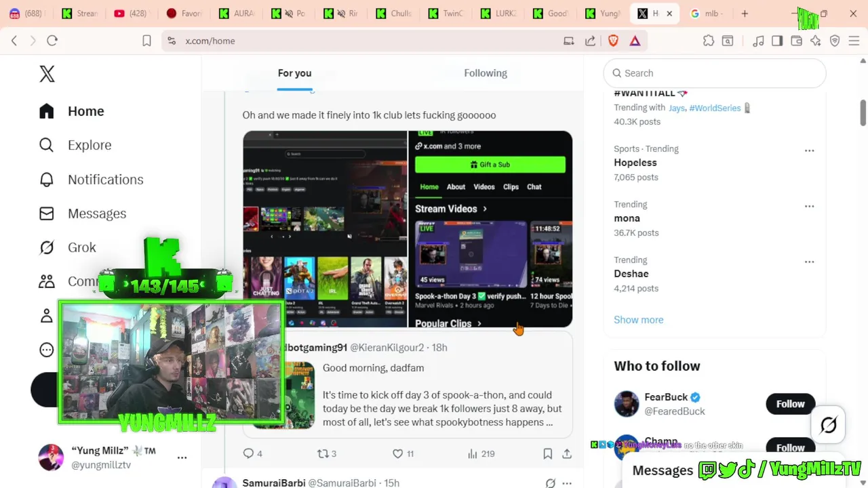Click the Brave shields lion icon
The image size is (868, 488).
613,41
